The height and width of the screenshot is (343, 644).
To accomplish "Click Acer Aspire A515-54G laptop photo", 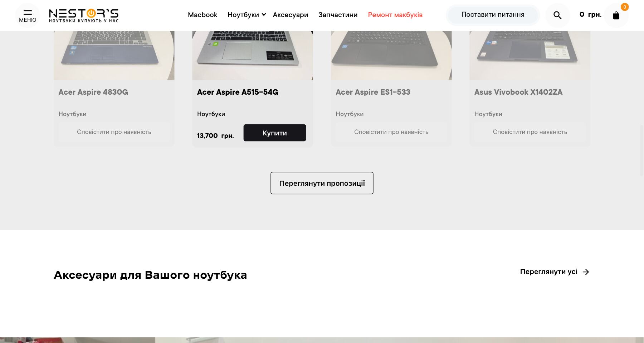I will point(253,55).
